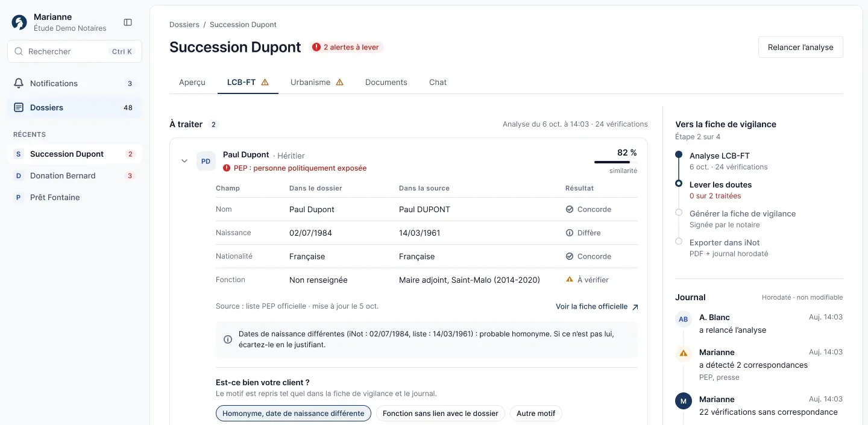
Task: Click the warning avatar in Journal
Action: [x=684, y=354]
